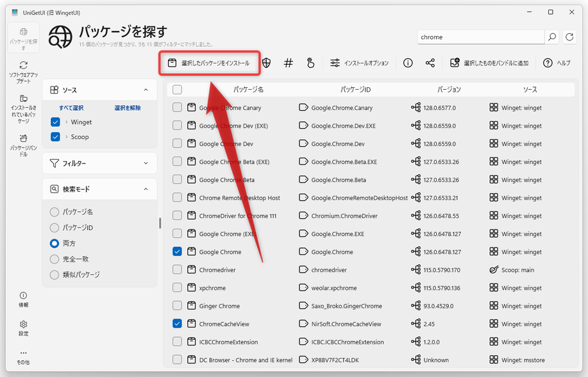Sort by パッケージ名 column header
Screen dimensions: 588x377
point(248,90)
